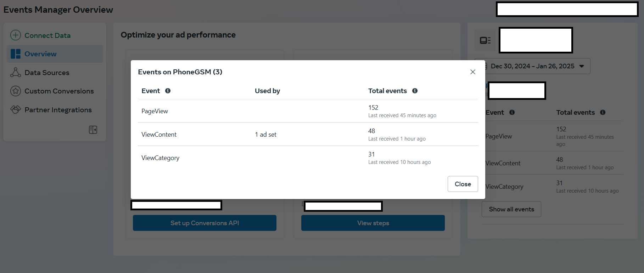Image resolution: width=644 pixels, height=273 pixels.
Task: Click info icon beside Total events in dialog
Action: [x=415, y=91]
